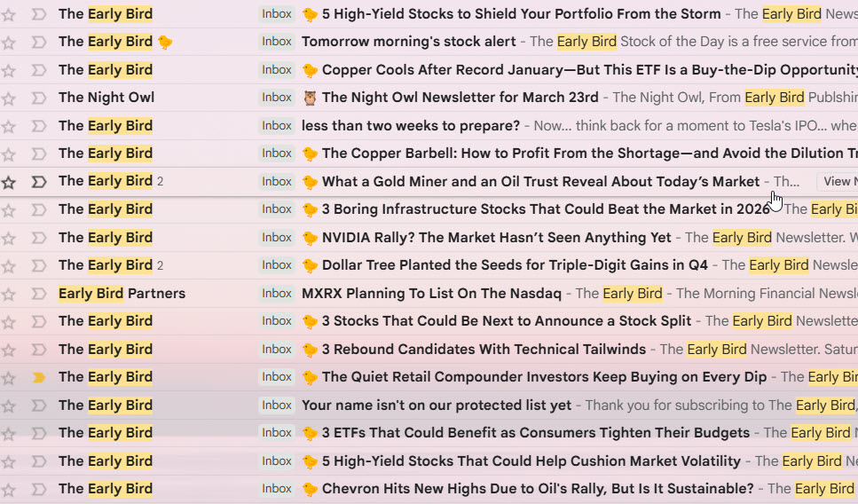Open '3 ETFs That Could Benefit' email
Image resolution: width=858 pixels, height=504 pixels.
click(x=536, y=433)
